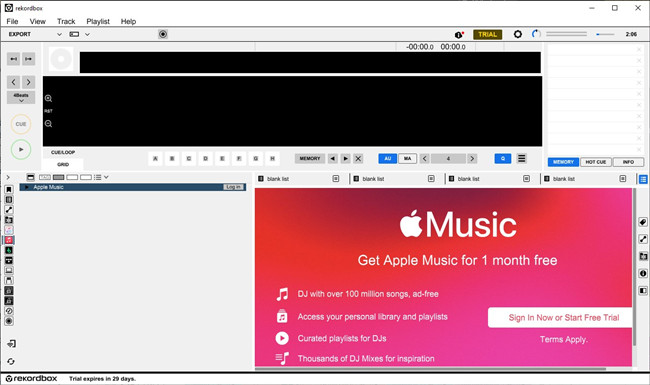
Task: Select the Related Tracks sidebar icon
Action: click(9, 210)
